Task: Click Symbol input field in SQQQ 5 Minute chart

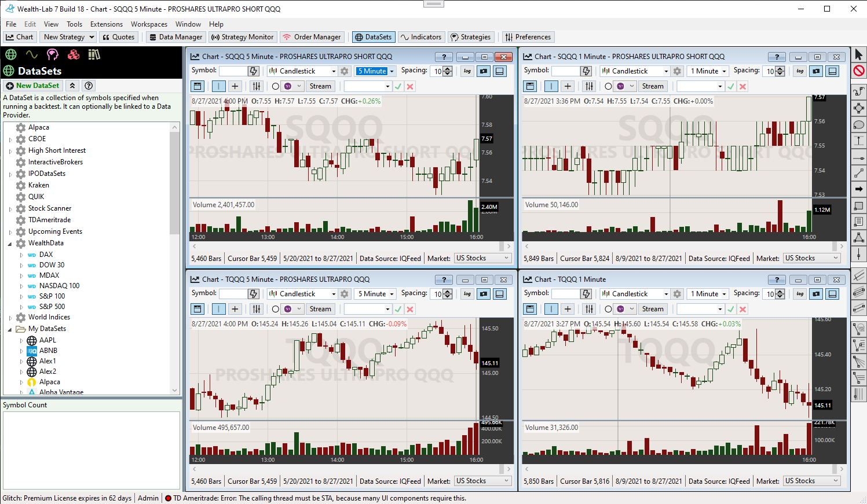Action: [233, 71]
